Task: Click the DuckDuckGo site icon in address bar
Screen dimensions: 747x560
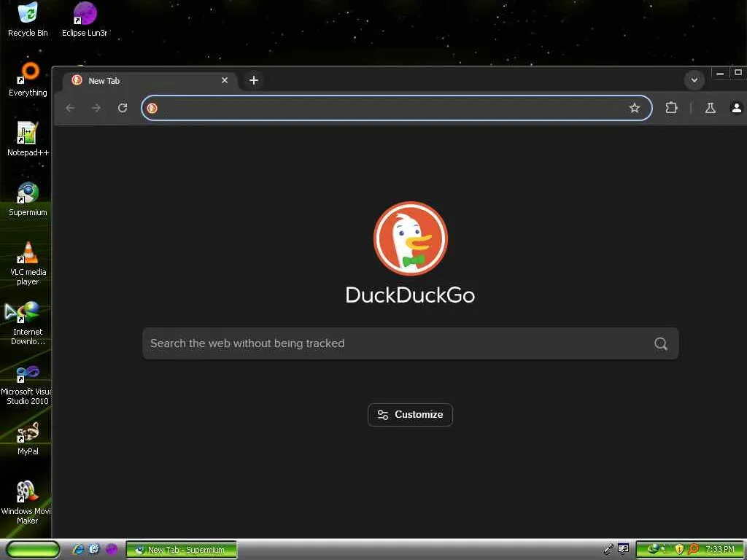Action: [152, 108]
